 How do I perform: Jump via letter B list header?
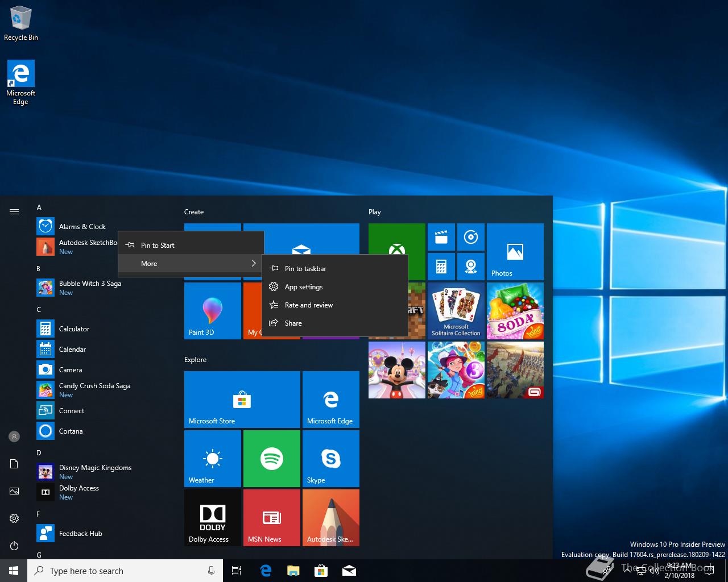point(39,268)
